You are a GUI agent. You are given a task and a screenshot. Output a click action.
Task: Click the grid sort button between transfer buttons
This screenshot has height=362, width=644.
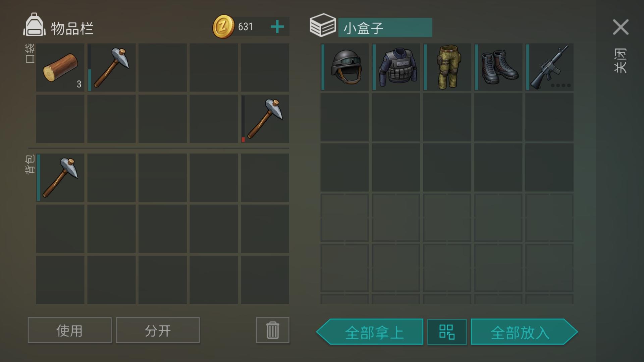pyautogui.click(x=447, y=332)
